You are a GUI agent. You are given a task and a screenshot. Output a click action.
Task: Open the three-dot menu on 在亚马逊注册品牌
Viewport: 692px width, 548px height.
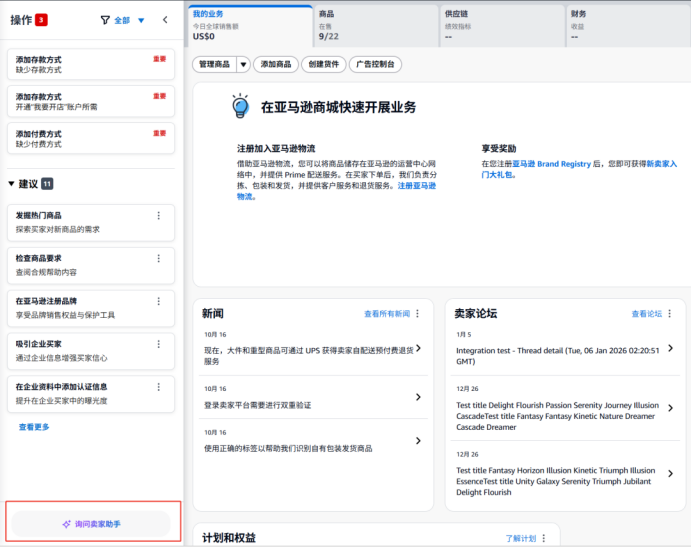tap(159, 301)
